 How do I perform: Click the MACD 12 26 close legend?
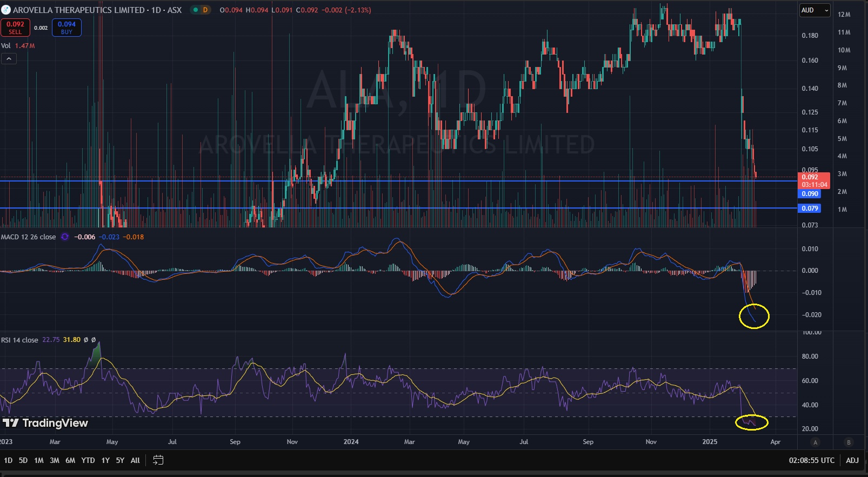click(28, 237)
